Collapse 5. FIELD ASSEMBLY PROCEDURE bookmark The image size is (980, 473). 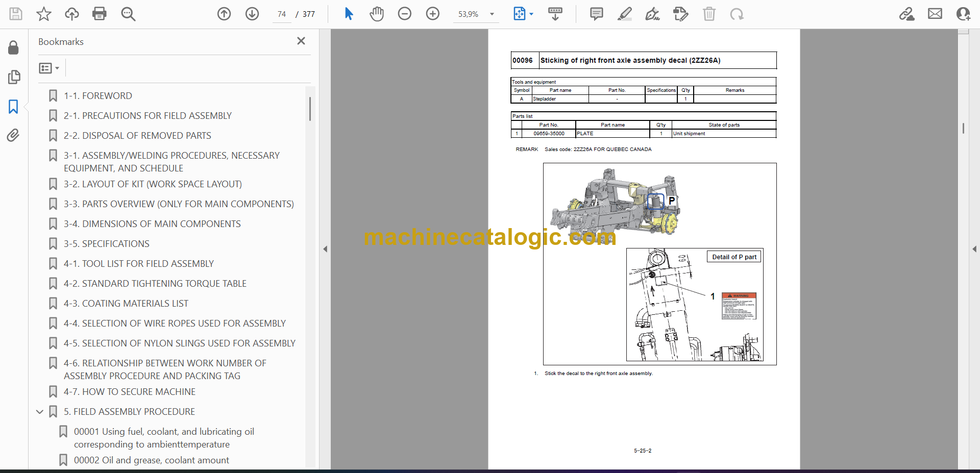40,412
